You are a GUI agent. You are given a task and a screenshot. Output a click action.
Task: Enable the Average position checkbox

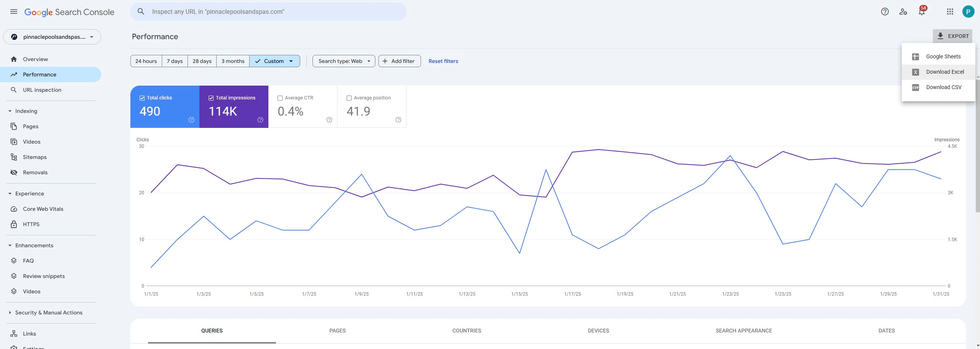349,98
